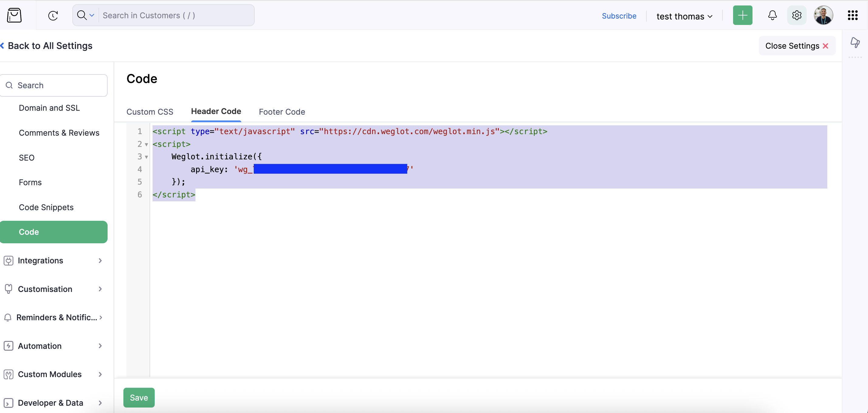Screen dimensions: 868x413
Task: Switch to the Footer Code tab
Action: click(x=282, y=112)
